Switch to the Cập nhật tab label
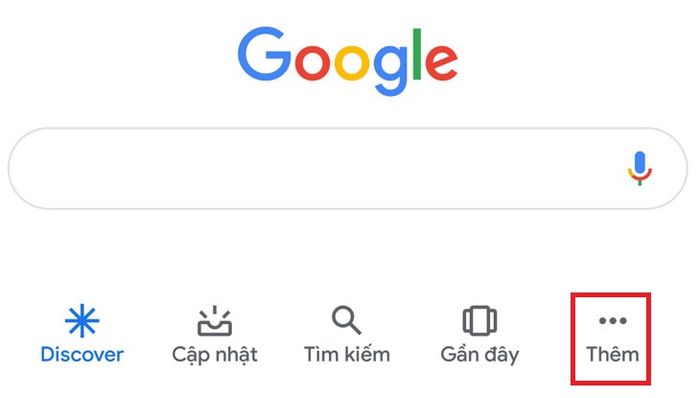 (215, 356)
